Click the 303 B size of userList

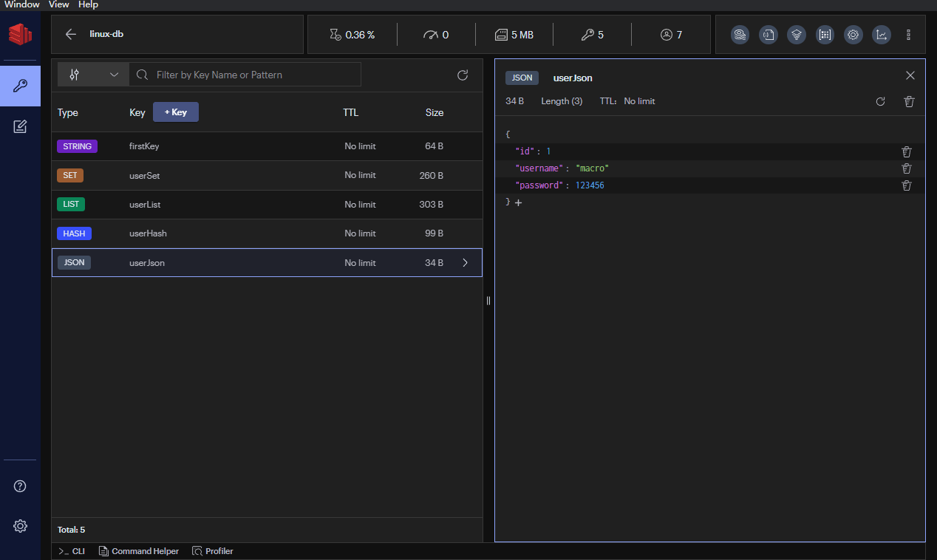432,205
